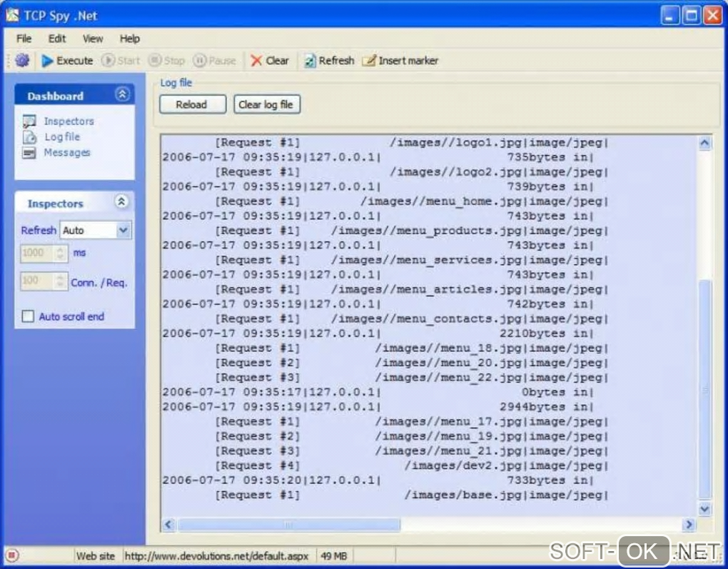
Task: Click the horizontal scroll left arrow
Action: 168,525
